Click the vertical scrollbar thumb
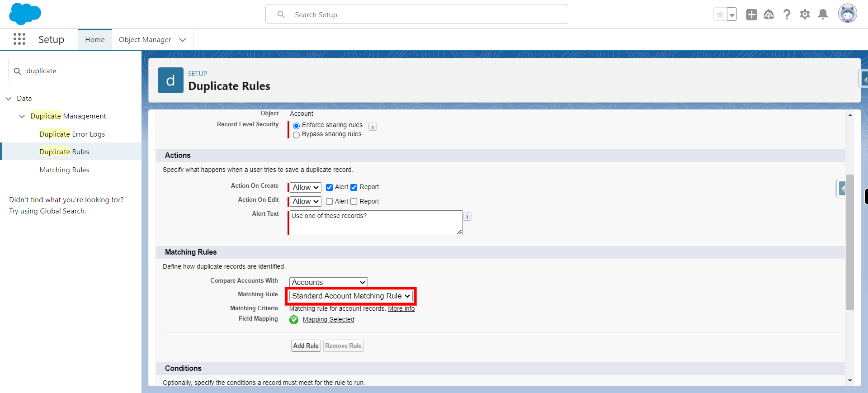868x393 pixels. pos(850,242)
